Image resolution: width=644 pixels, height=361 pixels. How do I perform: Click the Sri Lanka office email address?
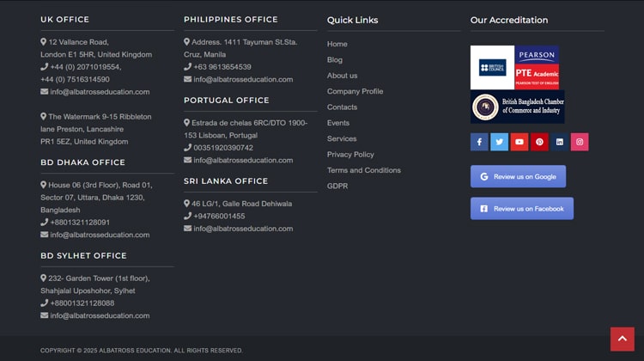(x=243, y=229)
